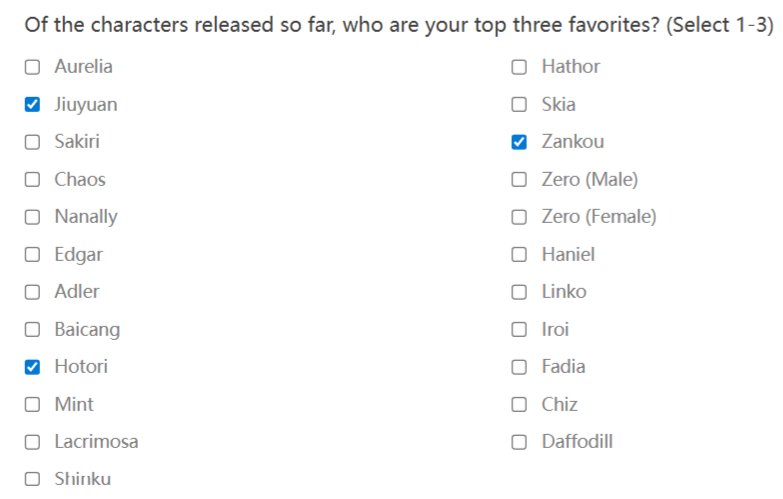This screenshot has width=783, height=499.
Task: Check the Mint checkbox
Action: pyautogui.click(x=32, y=404)
